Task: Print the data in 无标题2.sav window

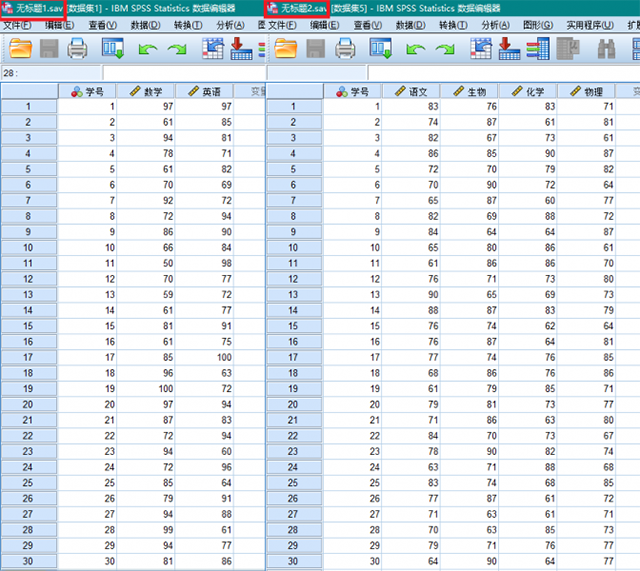Action: pyautogui.click(x=345, y=49)
